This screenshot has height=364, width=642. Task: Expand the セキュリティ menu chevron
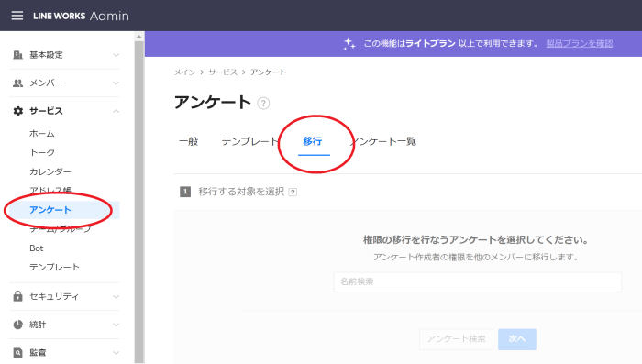click(x=116, y=296)
